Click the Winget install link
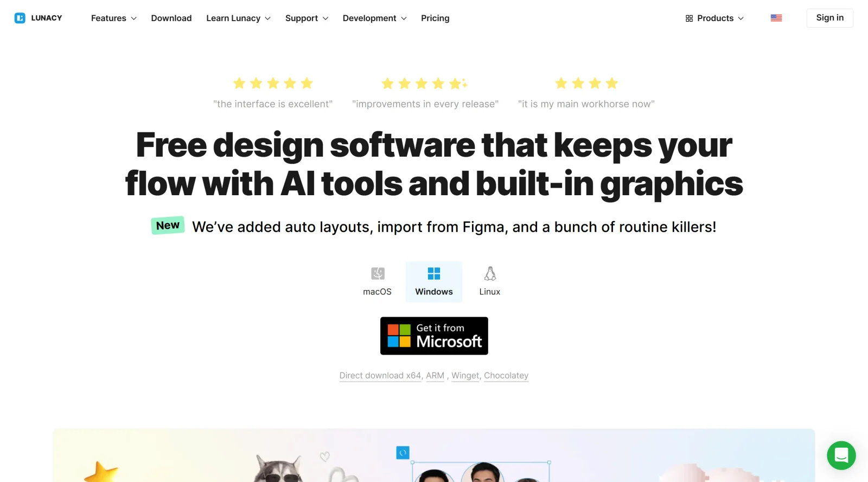This screenshot has height=482, width=868. coord(465,376)
